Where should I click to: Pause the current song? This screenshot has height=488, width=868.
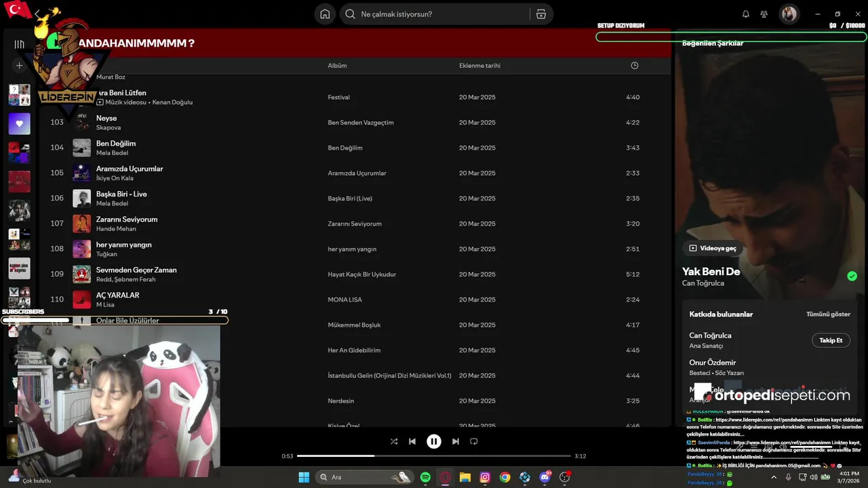(x=434, y=441)
